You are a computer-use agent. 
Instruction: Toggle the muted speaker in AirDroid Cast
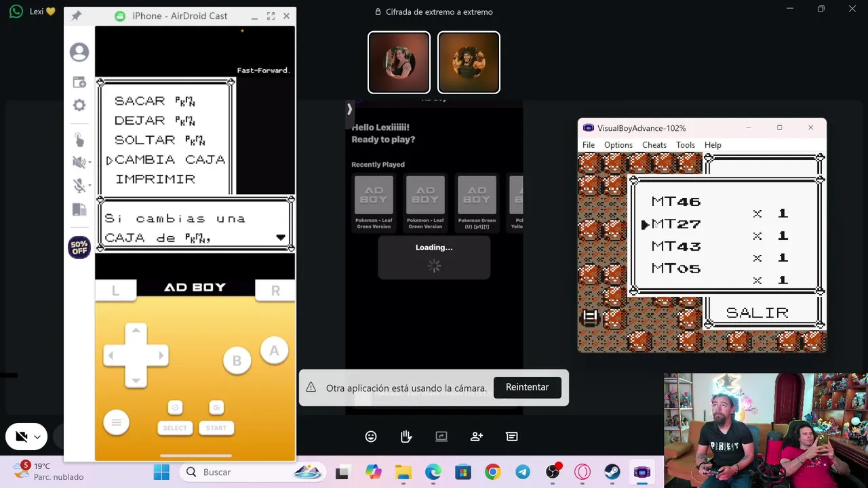[x=78, y=162]
